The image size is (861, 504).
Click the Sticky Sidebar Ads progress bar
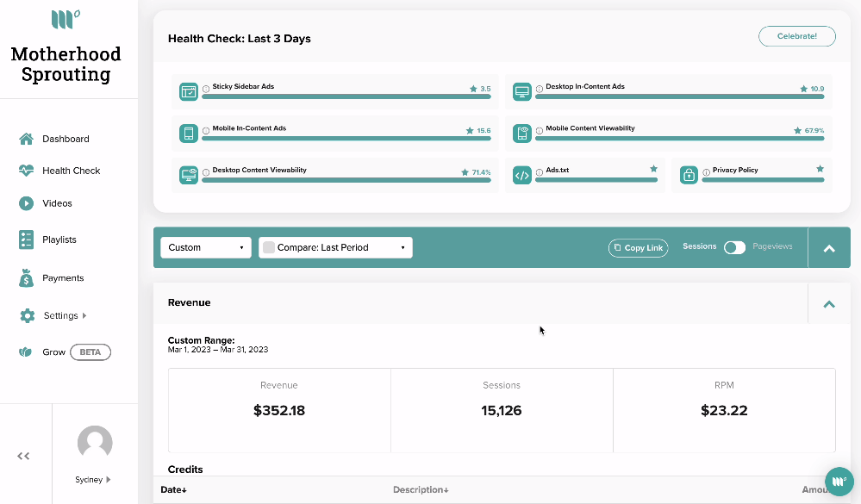coord(346,96)
